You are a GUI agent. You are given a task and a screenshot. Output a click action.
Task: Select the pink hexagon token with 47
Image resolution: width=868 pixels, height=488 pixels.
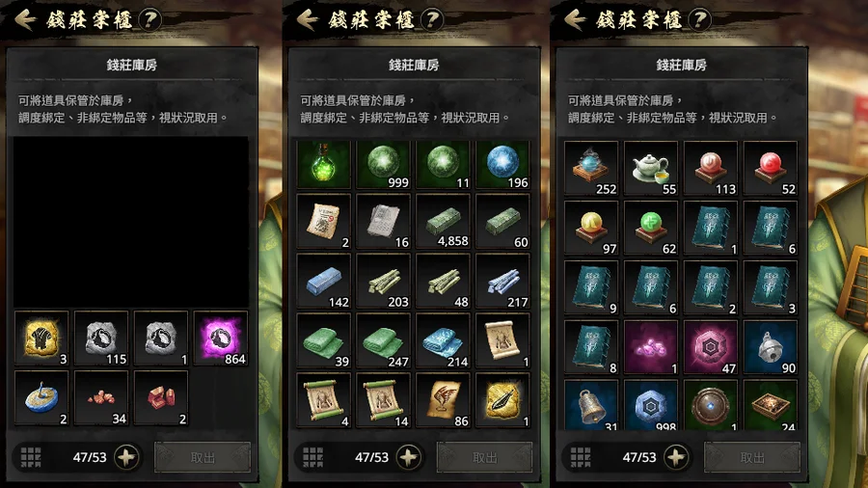pyautogui.click(x=711, y=347)
